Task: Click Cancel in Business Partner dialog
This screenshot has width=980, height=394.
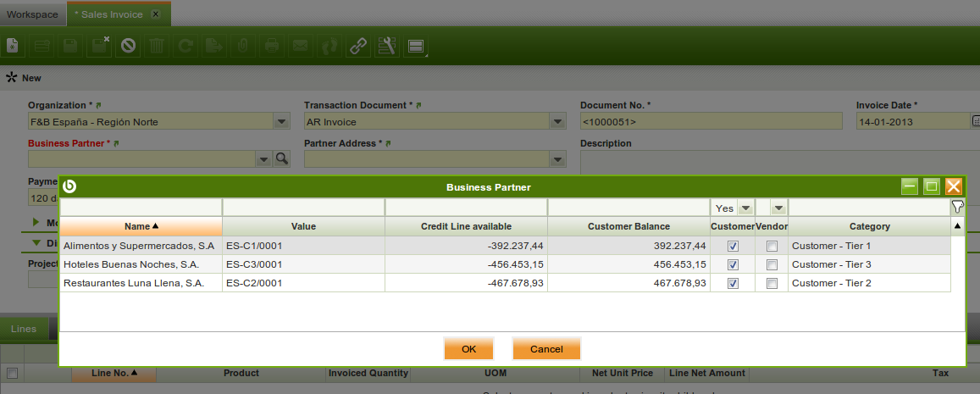Action: coord(546,349)
